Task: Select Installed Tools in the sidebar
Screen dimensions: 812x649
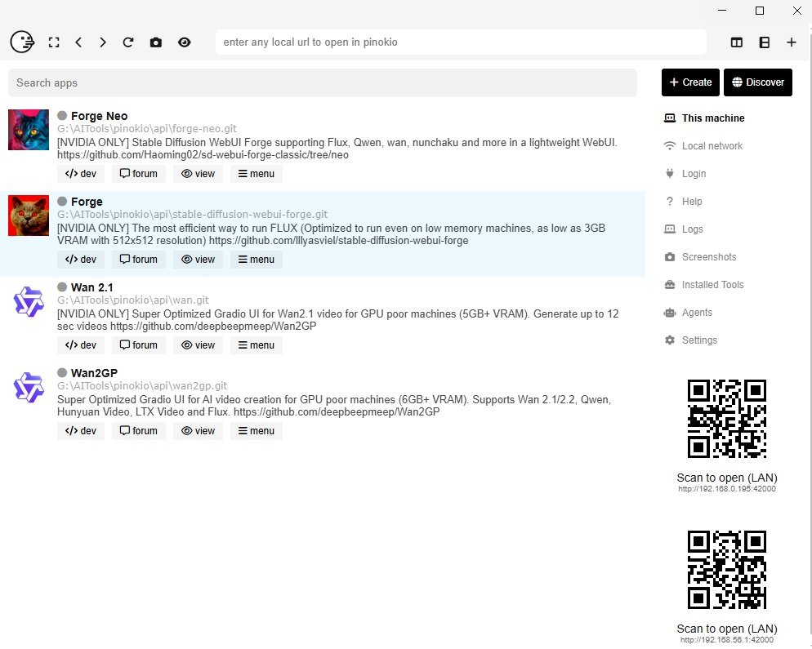Action: click(x=712, y=285)
